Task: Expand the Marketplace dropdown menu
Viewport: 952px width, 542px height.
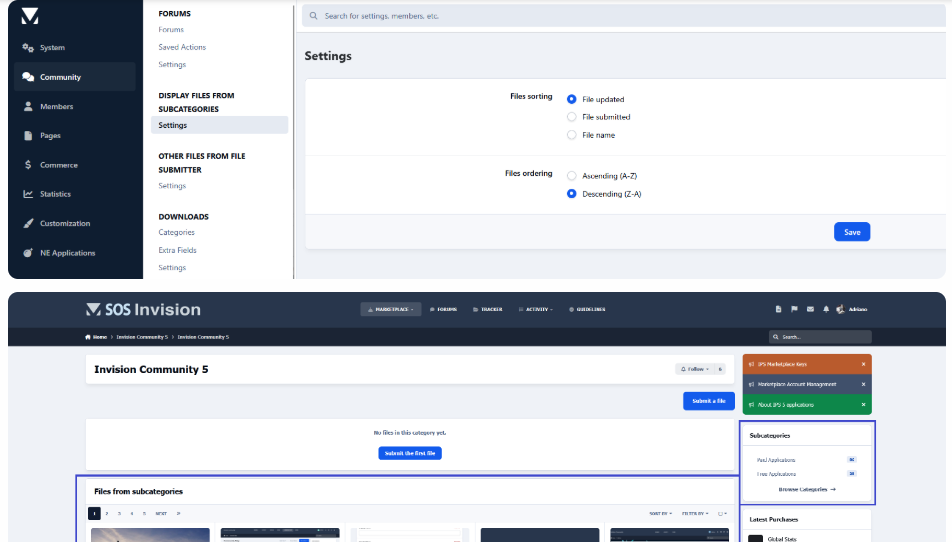Action: coord(391,309)
